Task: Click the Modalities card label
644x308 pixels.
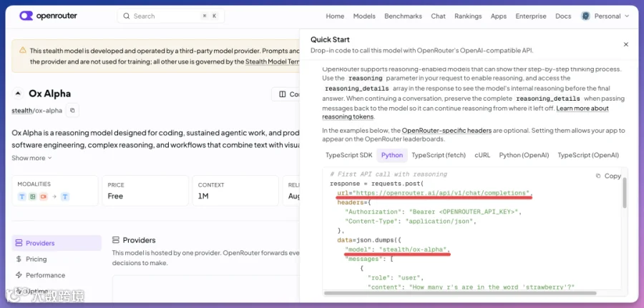Action: (x=34, y=184)
